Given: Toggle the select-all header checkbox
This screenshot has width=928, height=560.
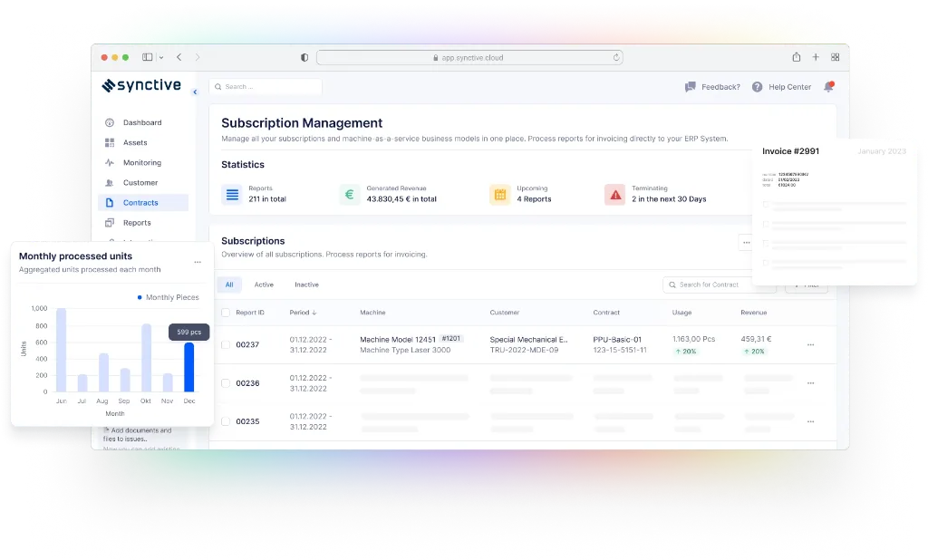Looking at the screenshot, I should tap(226, 313).
